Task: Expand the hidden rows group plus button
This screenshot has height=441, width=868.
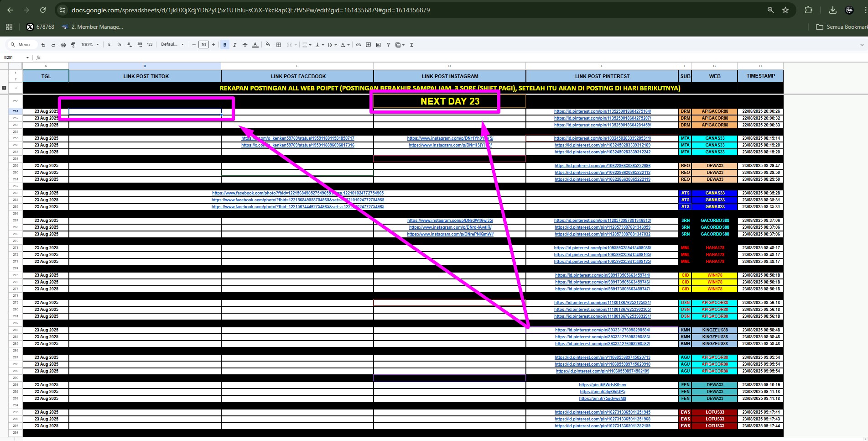Action: (4, 88)
